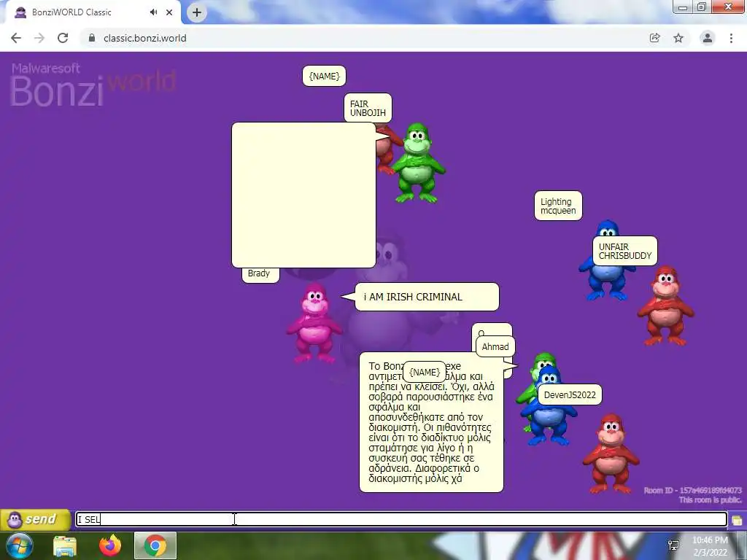Click the send button
This screenshot has height=560, width=747.
[36, 519]
